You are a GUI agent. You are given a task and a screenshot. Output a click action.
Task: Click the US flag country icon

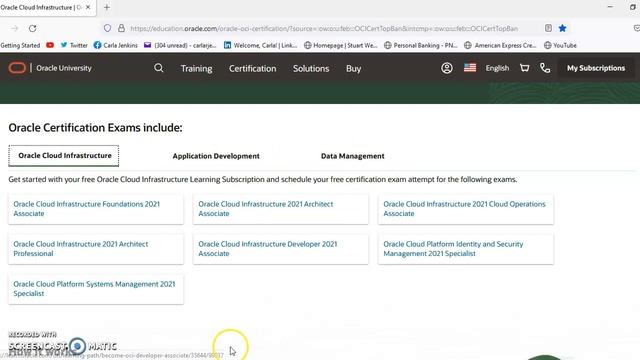click(470, 68)
